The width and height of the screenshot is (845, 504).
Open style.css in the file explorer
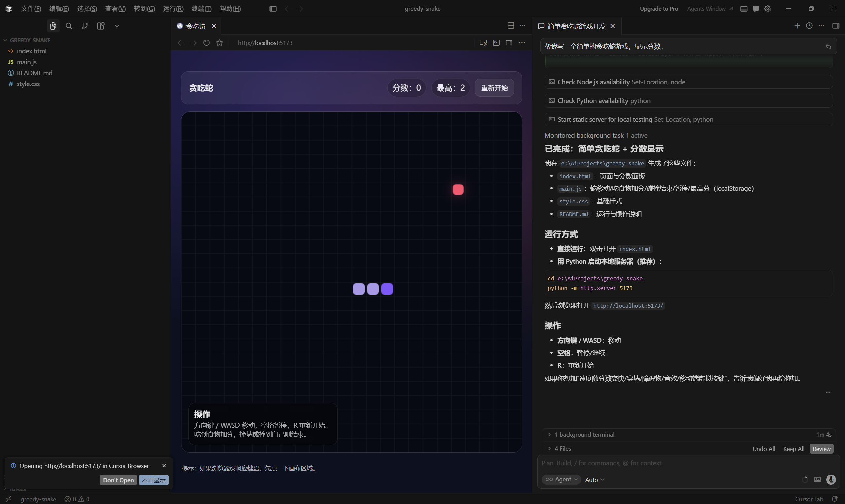point(28,84)
